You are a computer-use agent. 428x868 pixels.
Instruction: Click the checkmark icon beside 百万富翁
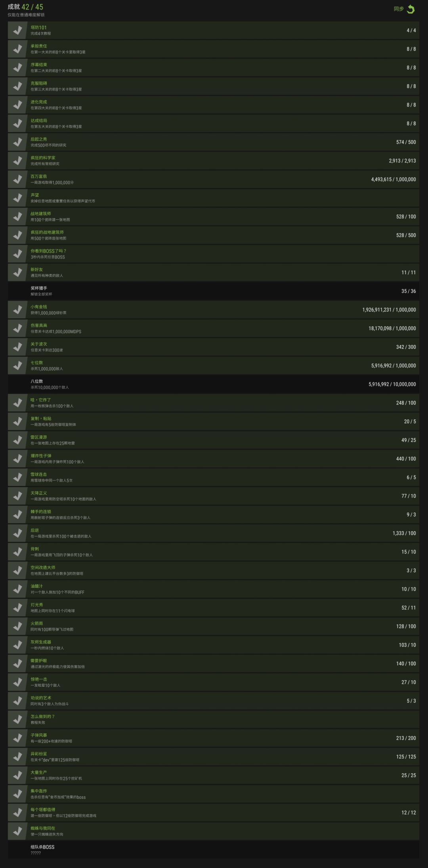(17, 179)
